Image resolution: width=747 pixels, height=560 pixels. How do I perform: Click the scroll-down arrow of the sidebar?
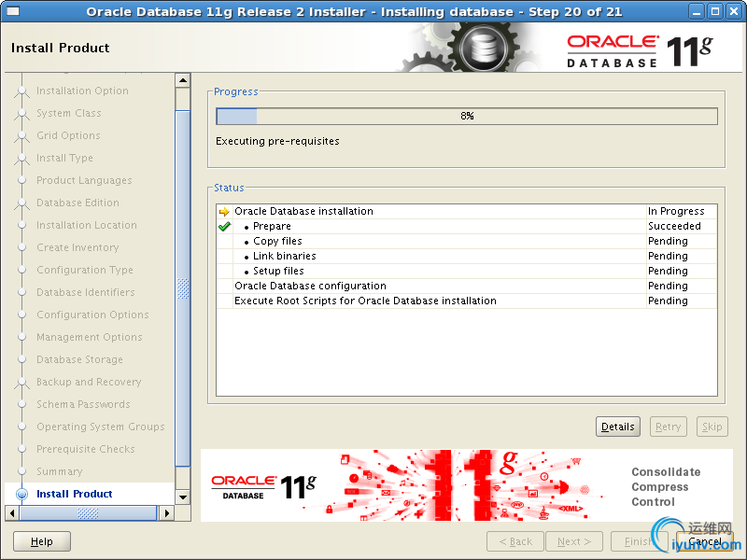(182, 497)
